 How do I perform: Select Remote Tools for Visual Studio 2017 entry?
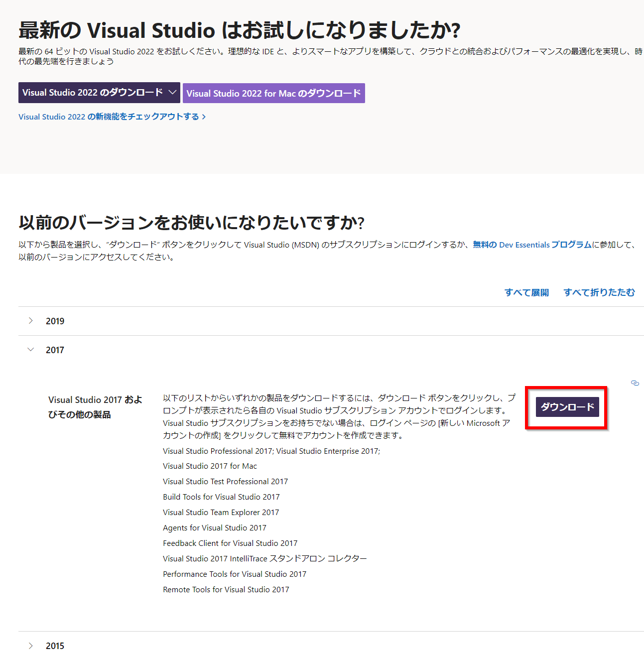pyautogui.click(x=226, y=590)
